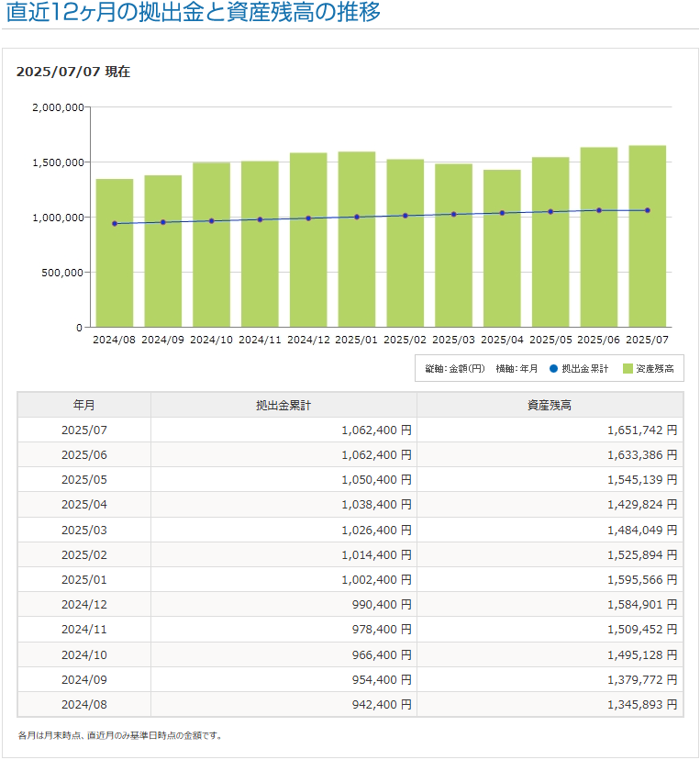Click the green 資産残高 legend swatch
The height and width of the screenshot is (760, 700).
[x=628, y=369]
